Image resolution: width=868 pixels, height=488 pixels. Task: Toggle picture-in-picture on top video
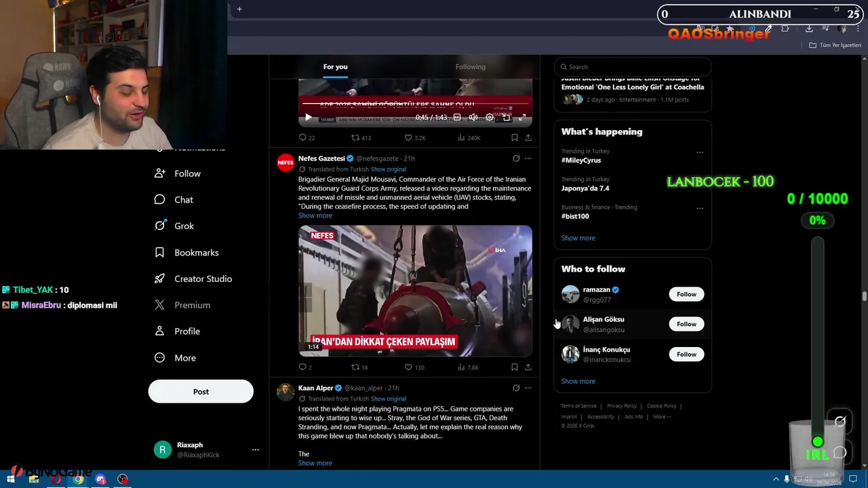pyautogui.click(x=506, y=117)
